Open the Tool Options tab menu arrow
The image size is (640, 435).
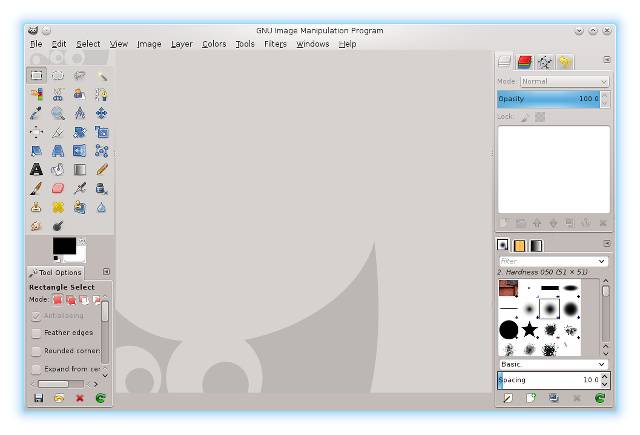[106, 272]
